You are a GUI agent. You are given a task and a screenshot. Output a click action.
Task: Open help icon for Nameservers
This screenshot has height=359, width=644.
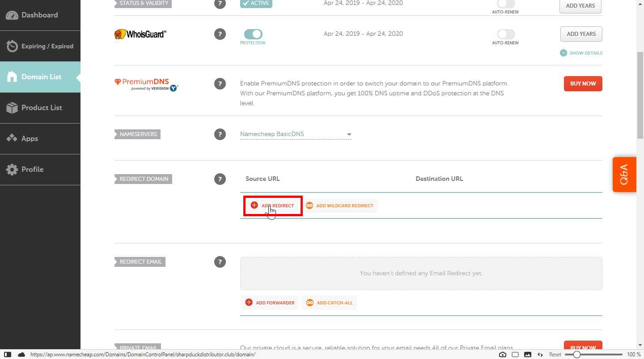point(220,134)
